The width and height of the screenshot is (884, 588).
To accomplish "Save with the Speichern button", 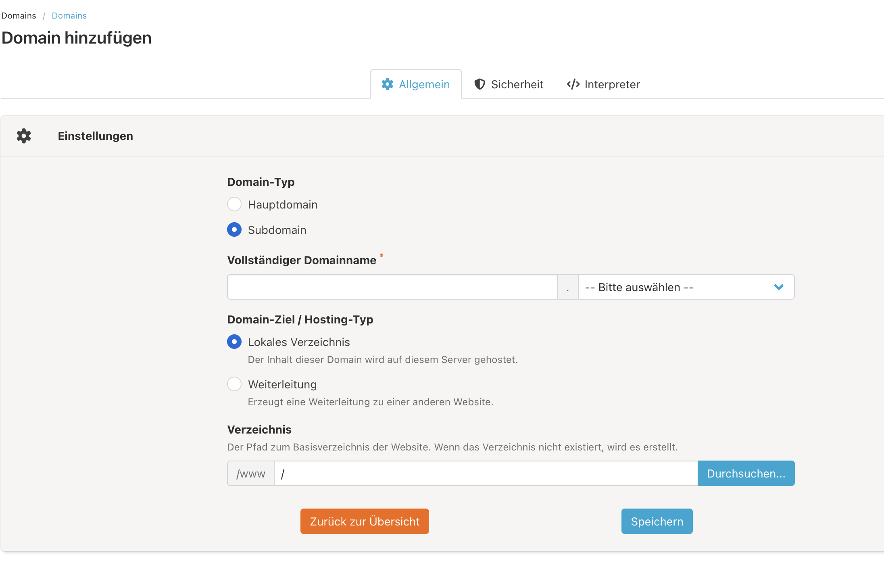I will tap(657, 521).
